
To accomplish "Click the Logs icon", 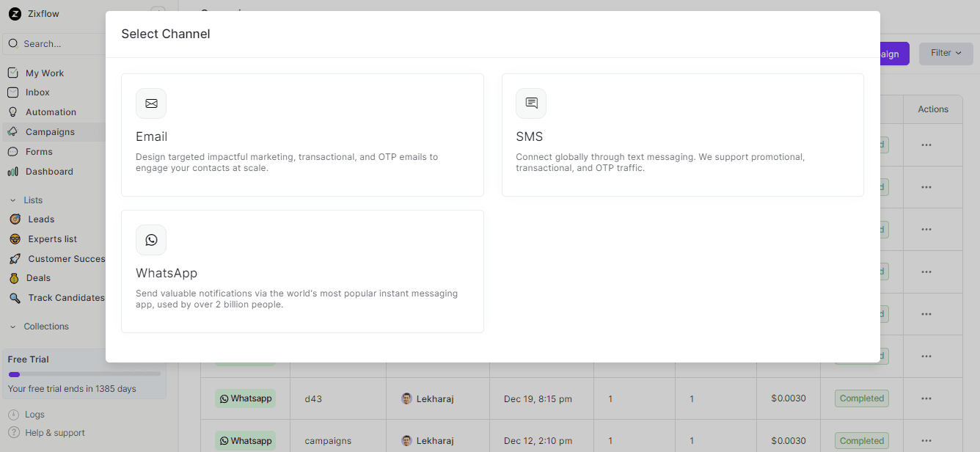I will click(x=15, y=414).
